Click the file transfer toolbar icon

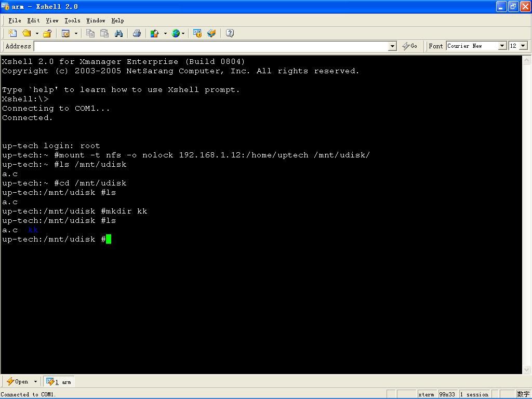(211, 33)
